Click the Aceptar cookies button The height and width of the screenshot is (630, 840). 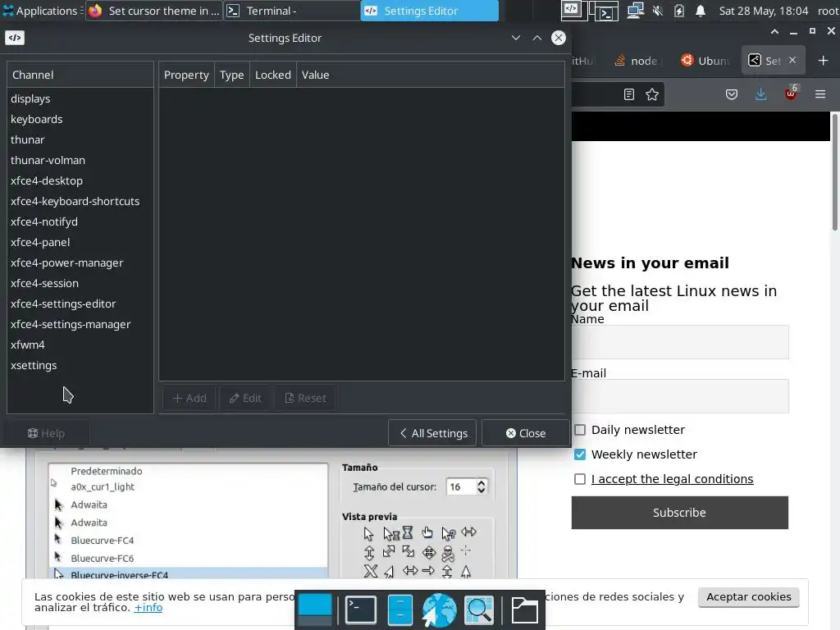[748, 597]
